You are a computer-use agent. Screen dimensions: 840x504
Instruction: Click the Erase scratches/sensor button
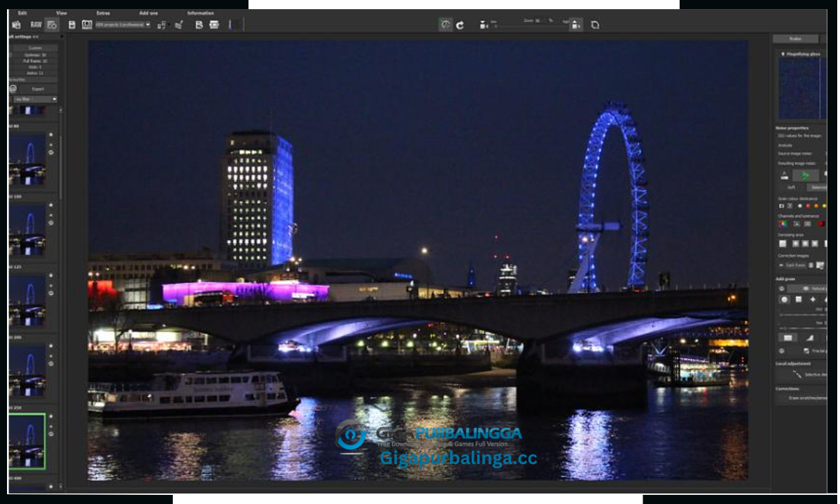pos(801,398)
